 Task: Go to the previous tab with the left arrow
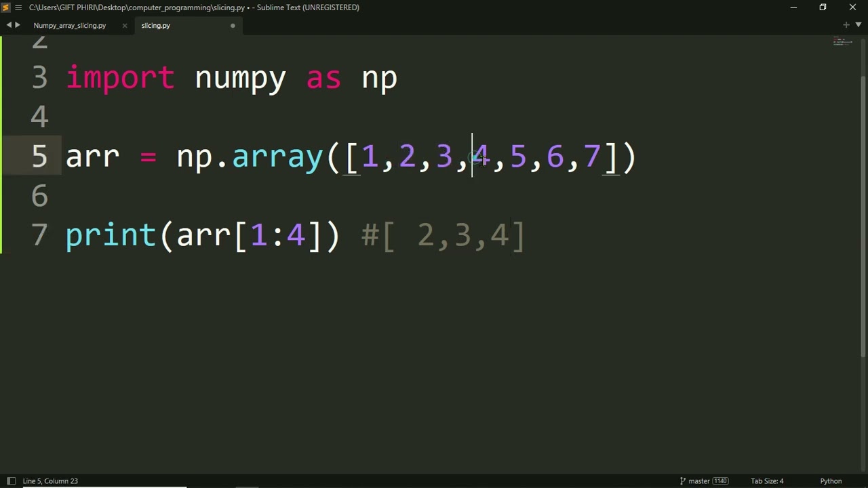(9, 25)
